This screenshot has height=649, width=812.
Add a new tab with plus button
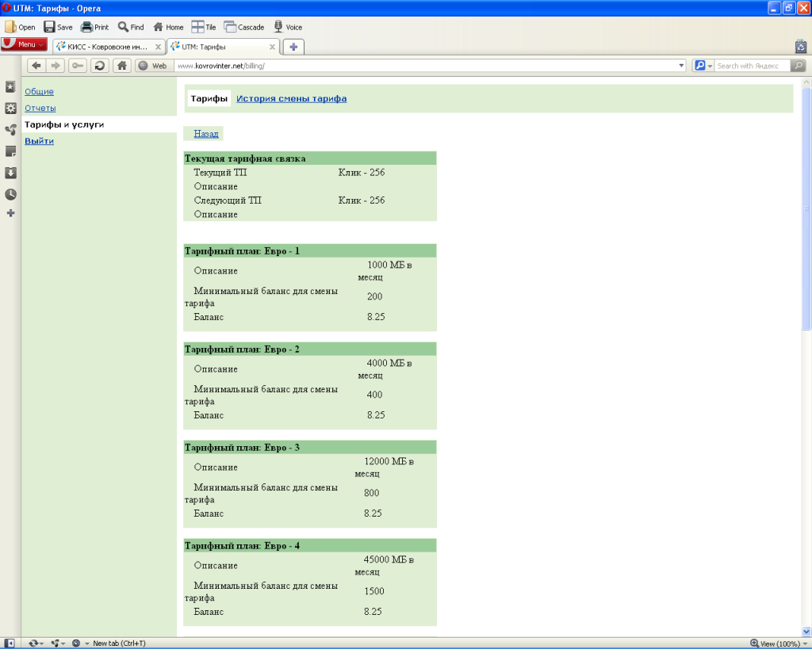click(293, 47)
